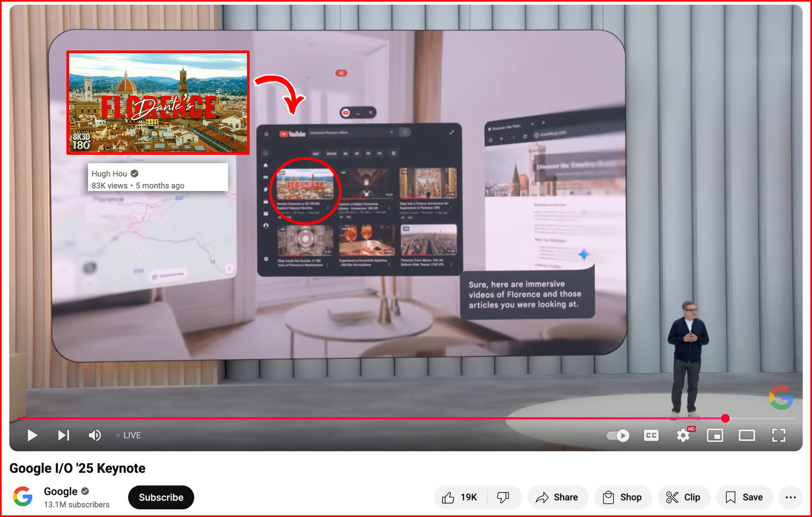Enable theater mode view
The image size is (812, 517).
click(x=747, y=435)
